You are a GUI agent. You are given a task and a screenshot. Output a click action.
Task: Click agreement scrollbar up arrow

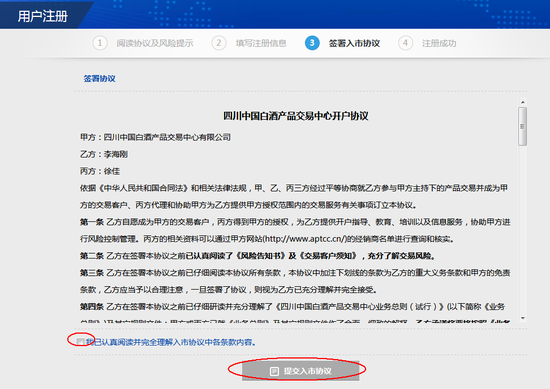coord(523,102)
